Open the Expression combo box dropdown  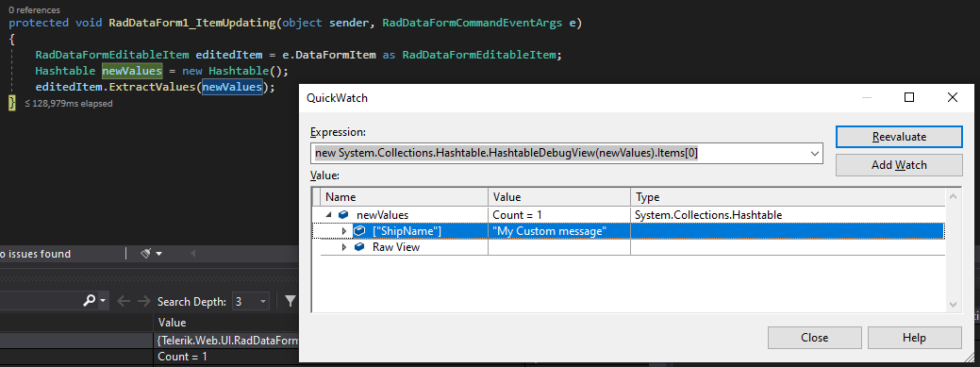(814, 153)
